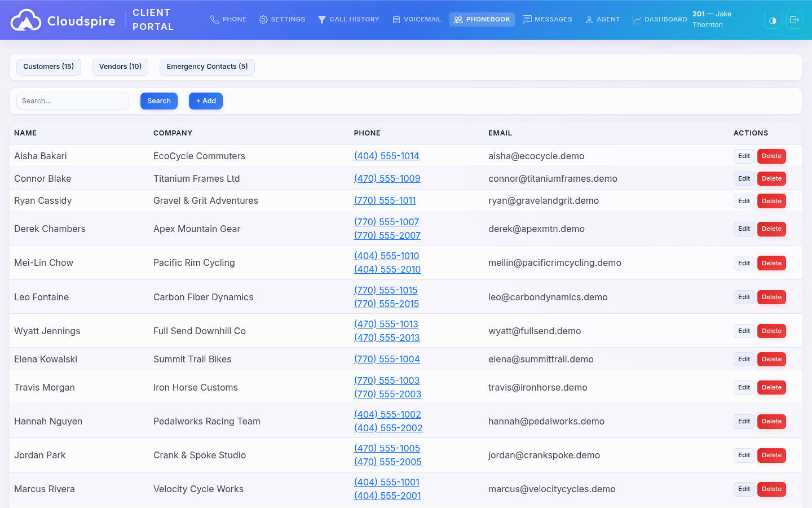The image size is (812, 508).
Task: Switch to the Vendors tab
Action: click(120, 67)
